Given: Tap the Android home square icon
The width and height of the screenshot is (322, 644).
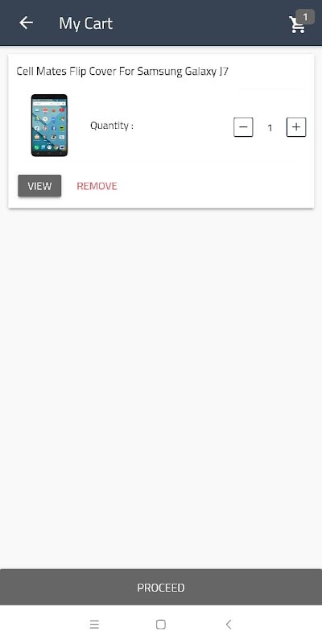Looking at the screenshot, I should point(161,625).
